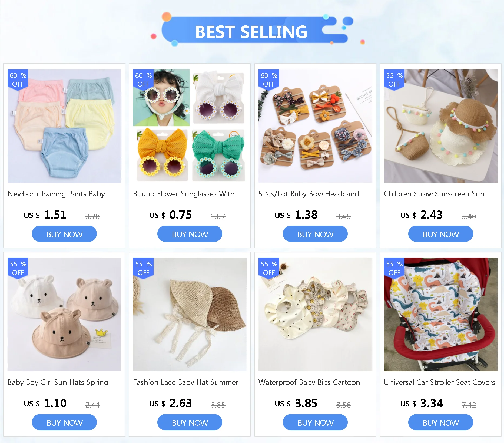The width and height of the screenshot is (504, 443).
Task: Click BUY NOW for Newborn Training Pants
Action: pyautogui.click(x=64, y=234)
